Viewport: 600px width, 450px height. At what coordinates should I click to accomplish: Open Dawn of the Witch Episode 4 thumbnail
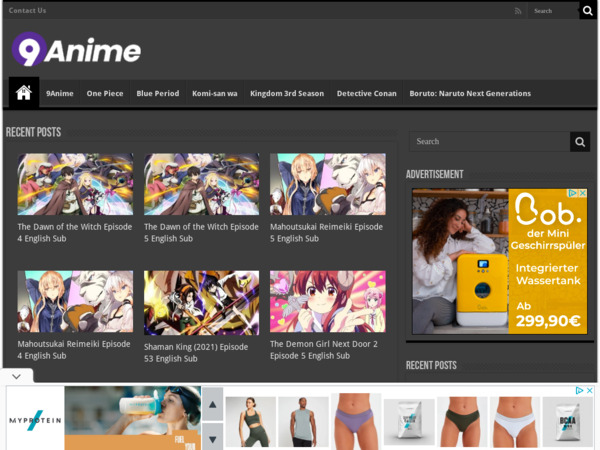[x=75, y=184]
